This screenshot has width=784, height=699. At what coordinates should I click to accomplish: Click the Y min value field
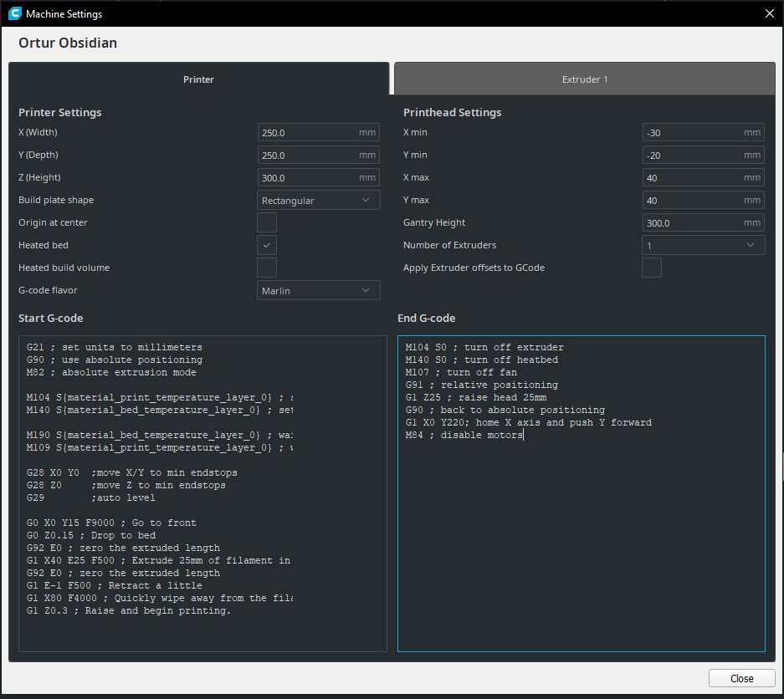(x=703, y=155)
